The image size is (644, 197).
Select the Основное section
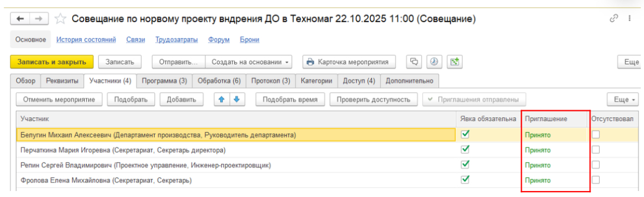[30, 40]
